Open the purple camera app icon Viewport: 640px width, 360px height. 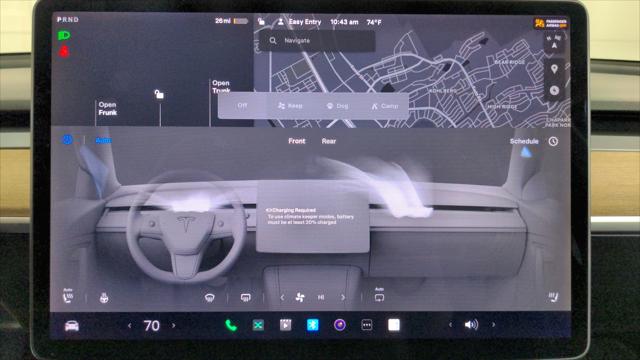point(340,325)
